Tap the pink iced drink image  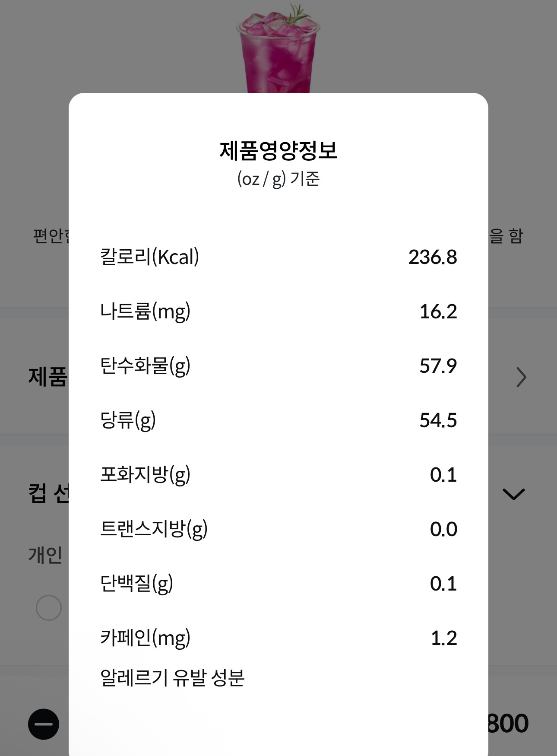pyautogui.click(x=278, y=48)
